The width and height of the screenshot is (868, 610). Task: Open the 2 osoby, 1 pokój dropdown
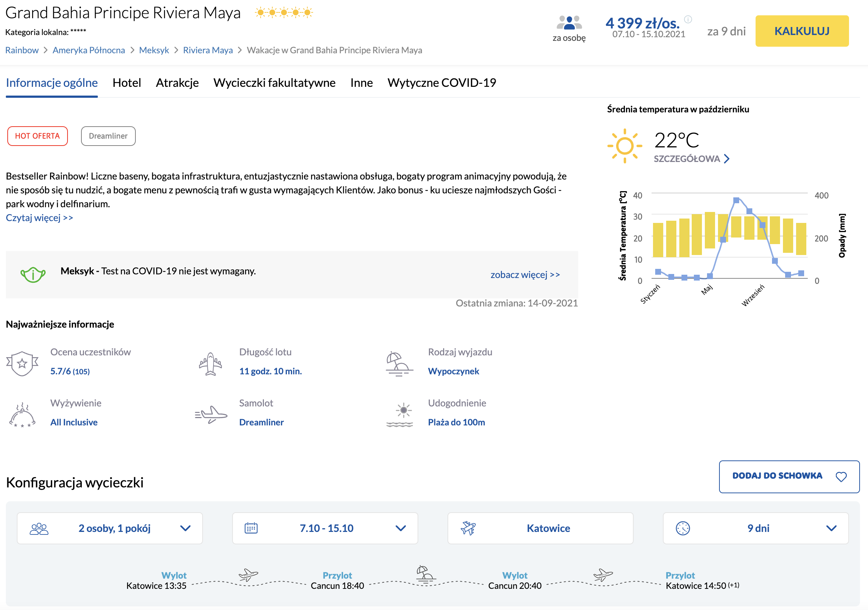(x=110, y=528)
